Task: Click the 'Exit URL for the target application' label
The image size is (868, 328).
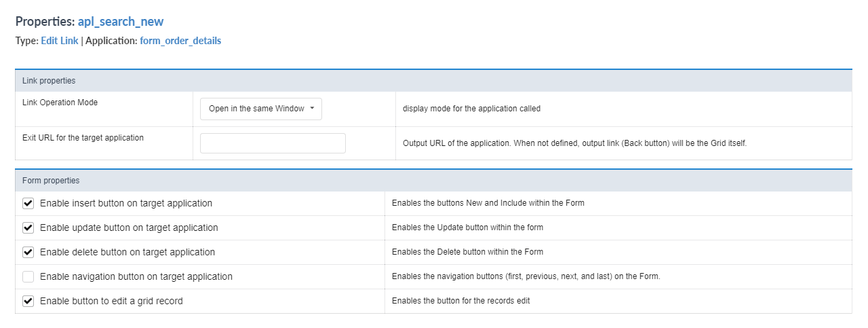Action: [83, 137]
